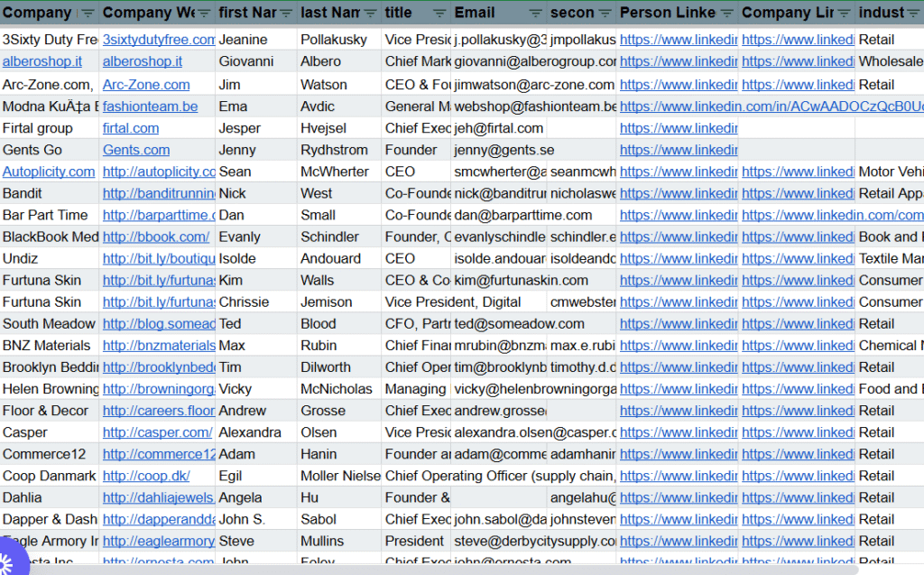This screenshot has width=924, height=575.
Task: Select the "Gents Go" company cell
Action: click(x=50, y=151)
